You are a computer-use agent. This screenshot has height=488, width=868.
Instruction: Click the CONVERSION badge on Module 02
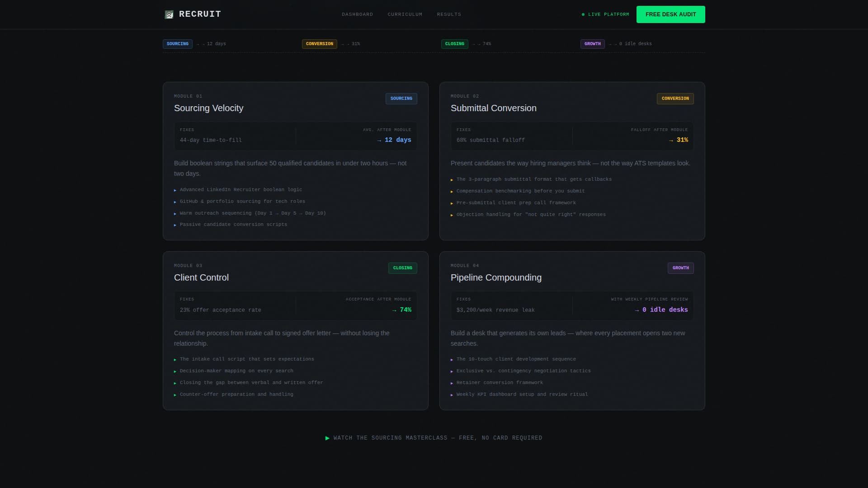[x=675, y=99]
